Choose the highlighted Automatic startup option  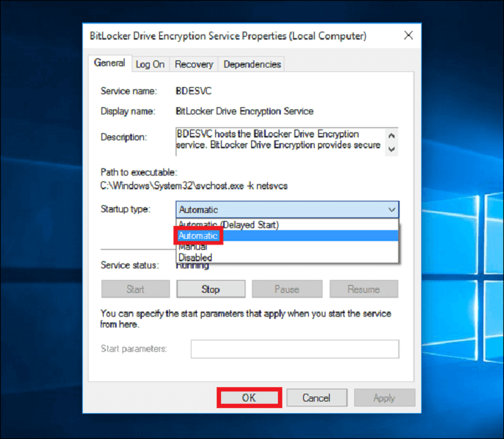coord(198,235)
